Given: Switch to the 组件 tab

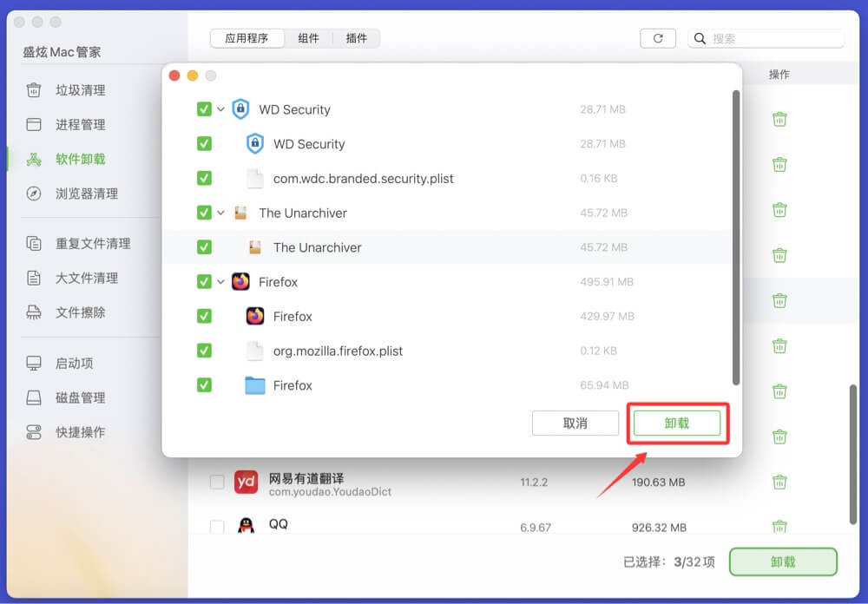Looking at the screenshot, I should click(x=309, y=38).
